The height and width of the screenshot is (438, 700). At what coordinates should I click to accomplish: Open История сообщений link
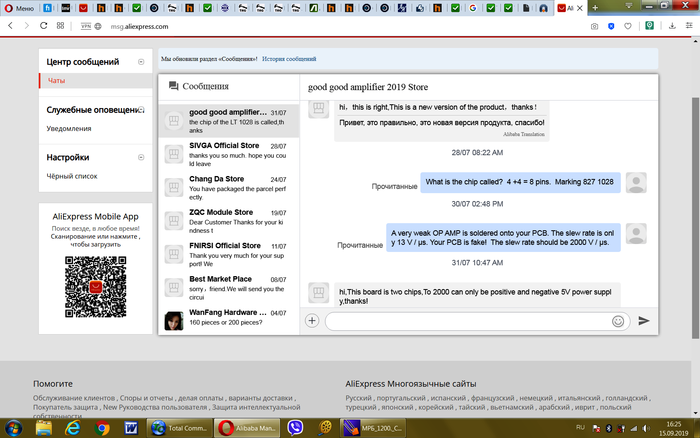[289, 59]
